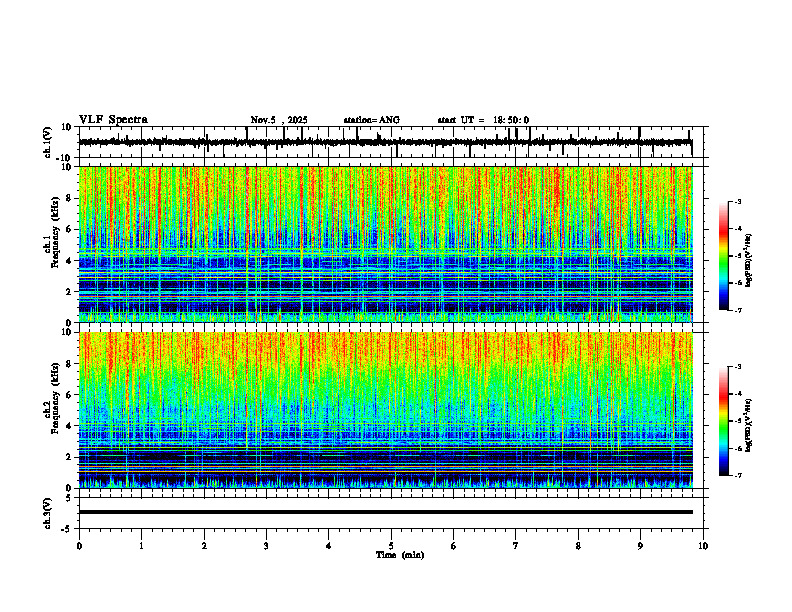Click the flat black ch.3 voltage trace
This screenshot has height=612, width=792.
[x=385, y=512]
